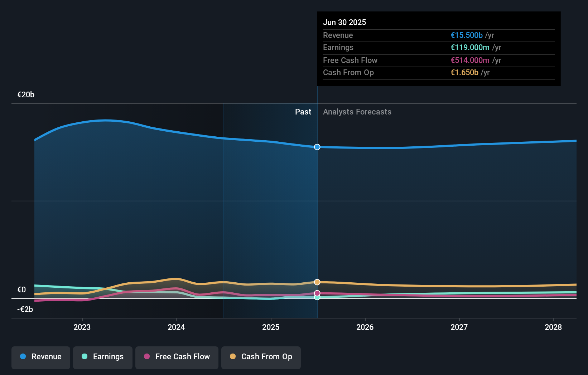Click the Earnings marker at the Past boundary
Screen dimensions: 588x375
[317, 297]
